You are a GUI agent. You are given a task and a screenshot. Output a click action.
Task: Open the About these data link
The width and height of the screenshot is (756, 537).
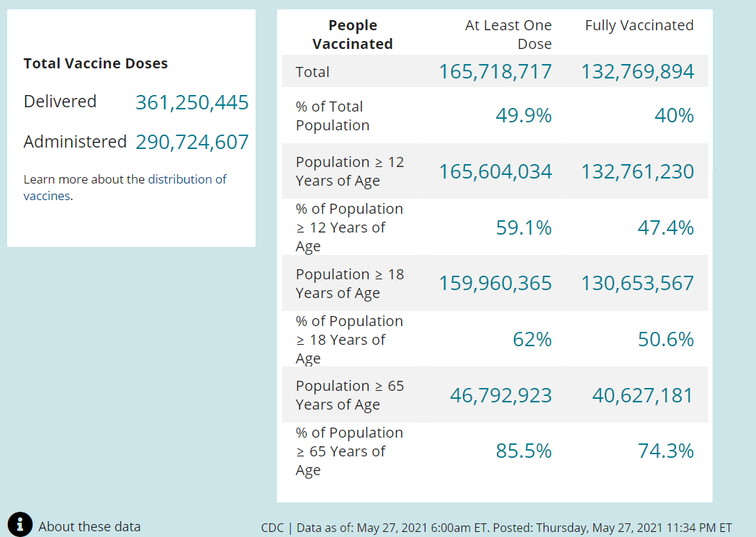click(89, 526)
